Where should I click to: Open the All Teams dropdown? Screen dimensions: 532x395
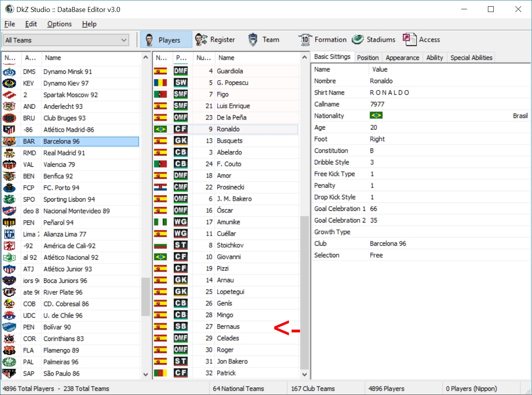(x=66, y=40)
